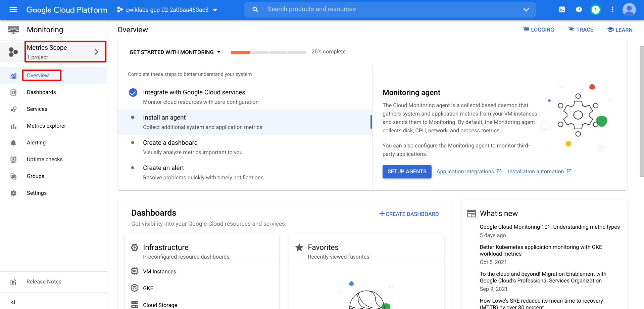The width and height of the screenshot is (644, 309).
Task: Click the Overview chart icon
Action: pos(13,76)
